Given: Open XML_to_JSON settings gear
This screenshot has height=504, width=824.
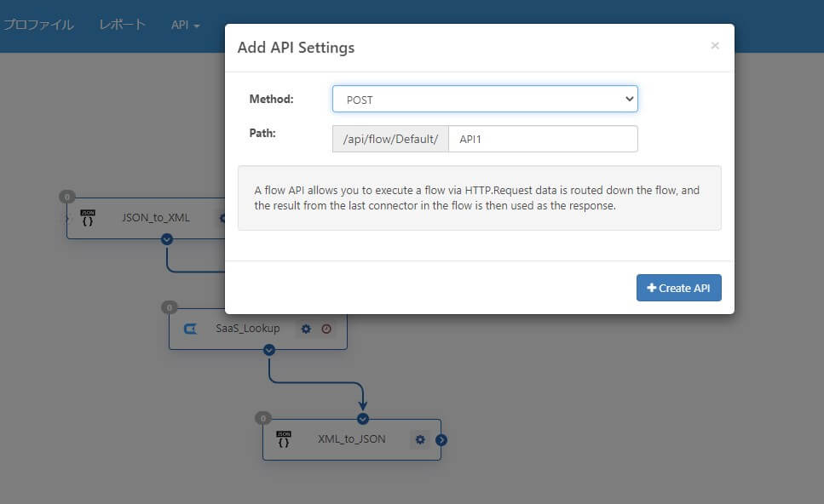Looking at the screenshot, I should coord(420,439).
